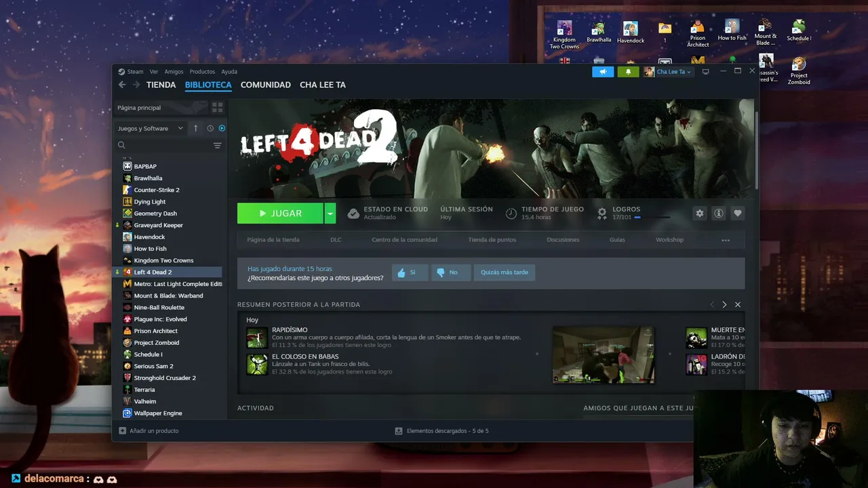Screen dimensions: 868x488
Task: Open downloads manager at bottom bar
Action: (x=441, y=431)
